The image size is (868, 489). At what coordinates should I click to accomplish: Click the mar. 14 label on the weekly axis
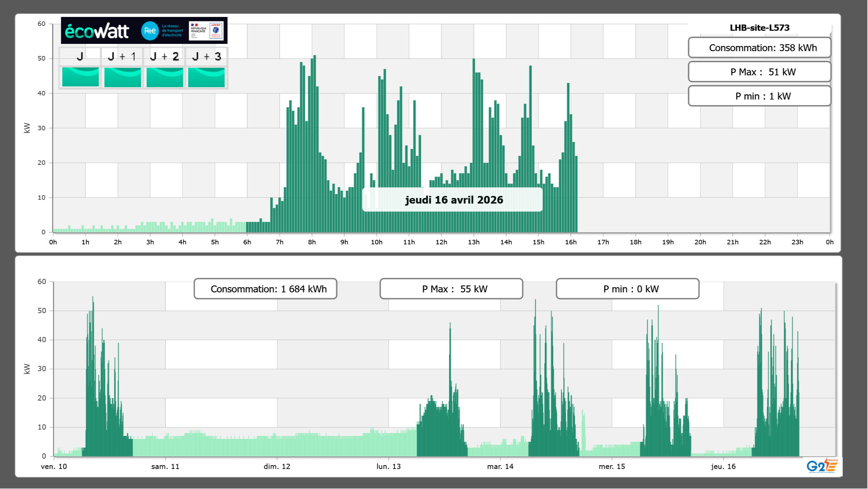[500, 467]
